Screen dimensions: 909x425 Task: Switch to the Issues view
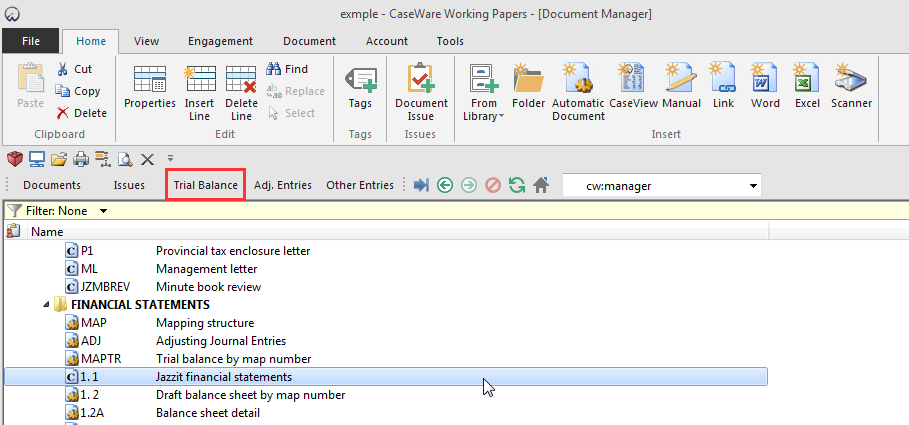pyautogui.click(x=129, y=186)
